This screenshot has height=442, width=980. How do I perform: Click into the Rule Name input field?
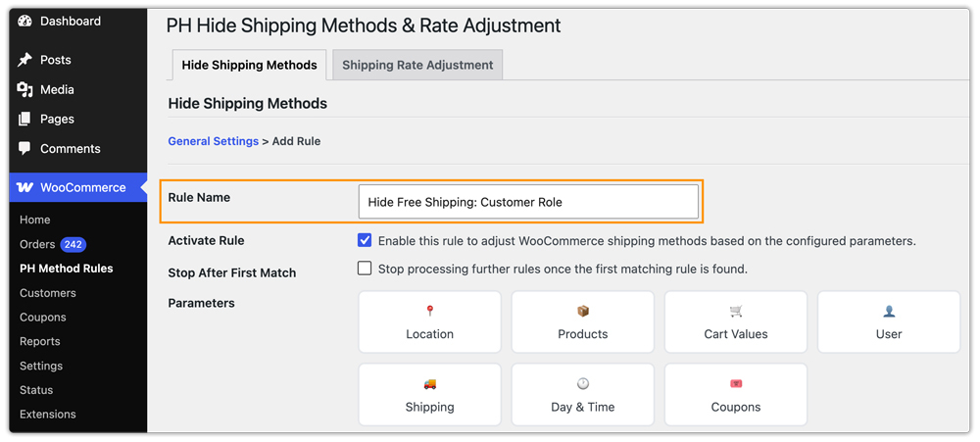pos(528,201)
